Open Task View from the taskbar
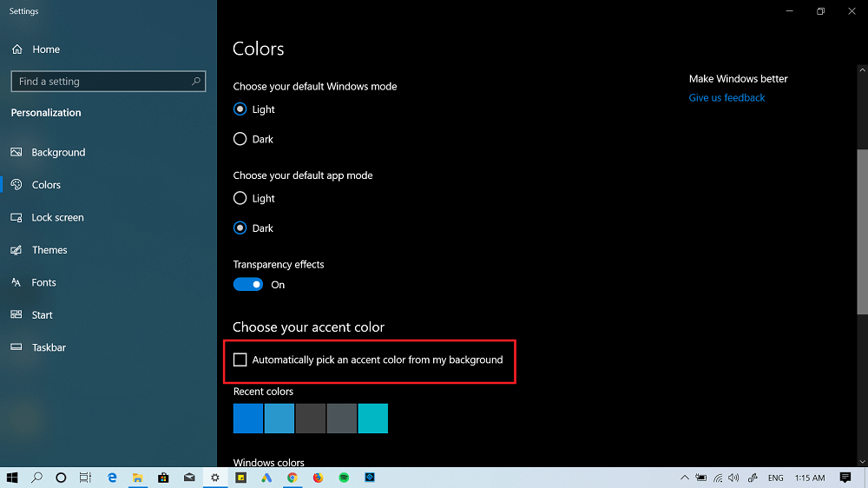The height and width of the screenshot is (488, 868). click(85, 478)
